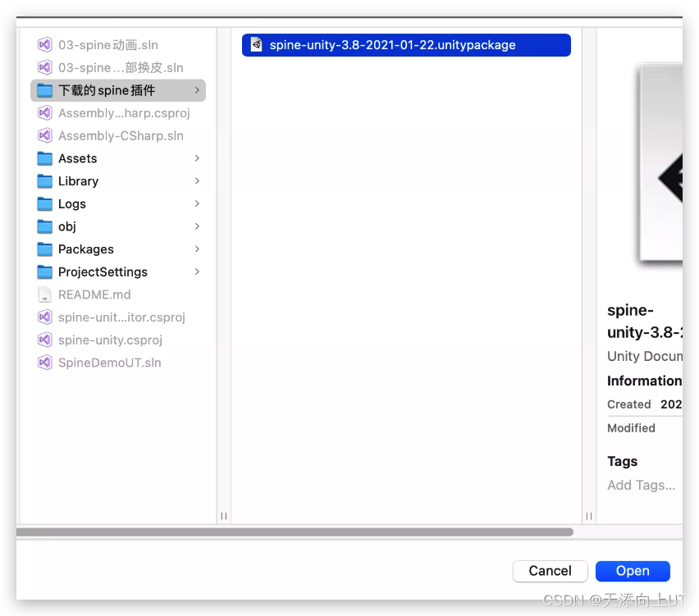Expand the Library folder chevron
The width and height of the screenshot is (699, 616).
coord(197,181)
